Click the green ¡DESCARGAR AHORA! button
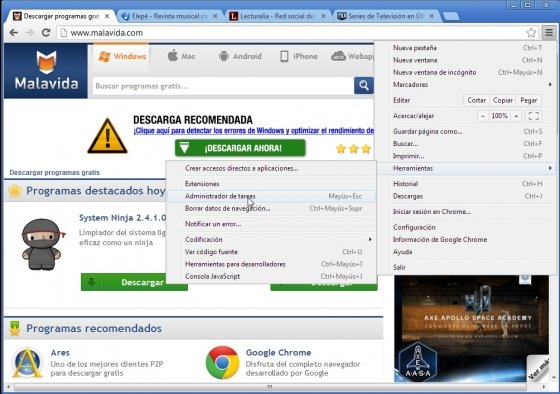 tap(240, 148)
